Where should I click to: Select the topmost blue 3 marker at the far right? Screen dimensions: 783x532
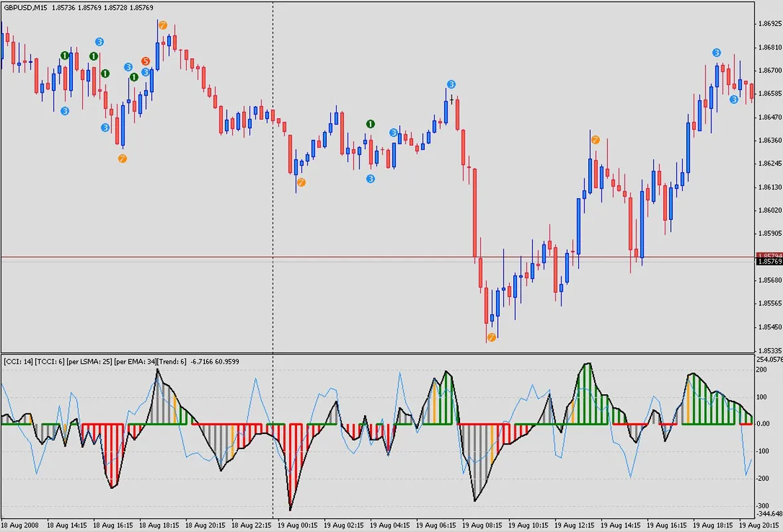click(x=716, y=52)
